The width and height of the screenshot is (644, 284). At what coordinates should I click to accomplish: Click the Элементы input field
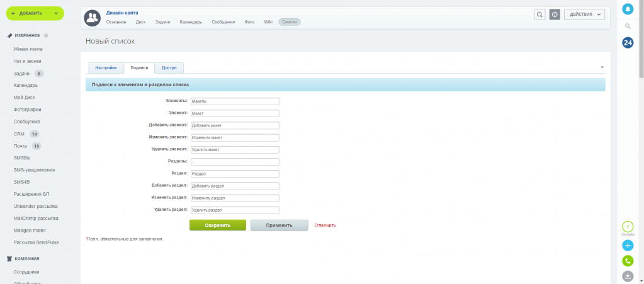tap(235, 101)
